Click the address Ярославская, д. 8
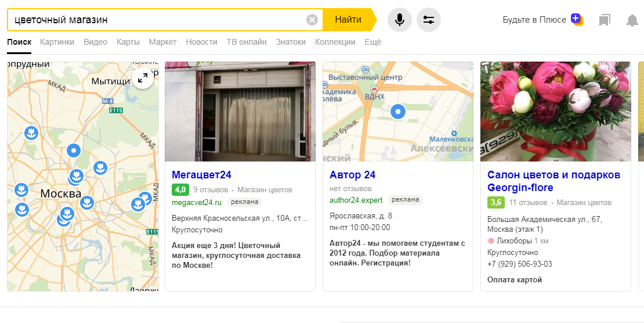 [361, 216]
